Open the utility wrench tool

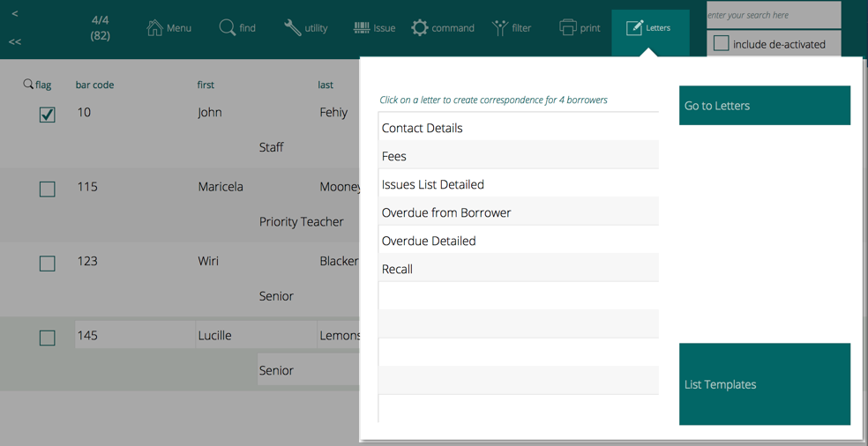click(292, 28)
